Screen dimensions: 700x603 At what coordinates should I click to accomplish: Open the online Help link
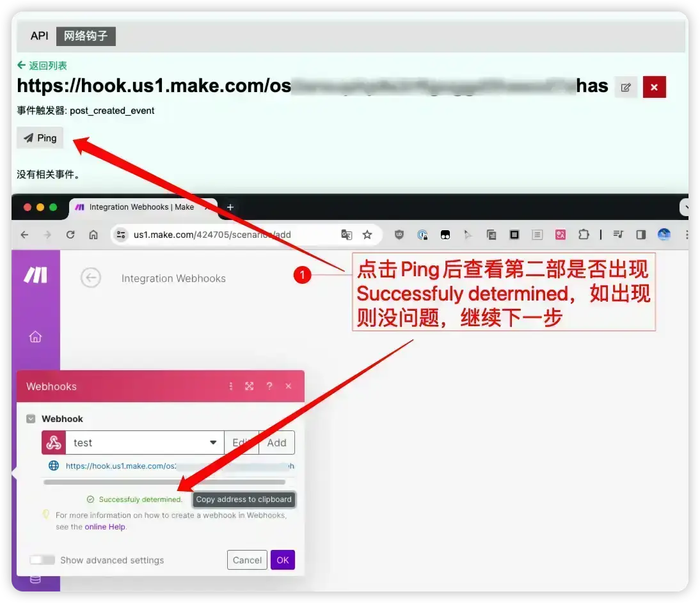[105, 527]
